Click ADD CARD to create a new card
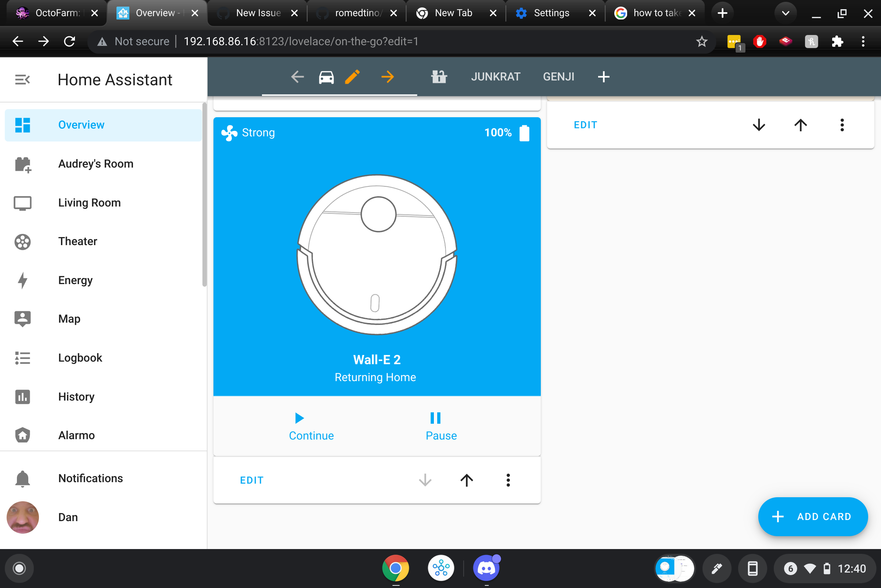Viewport: 881px width, 588px height. (x=813, y=516)
